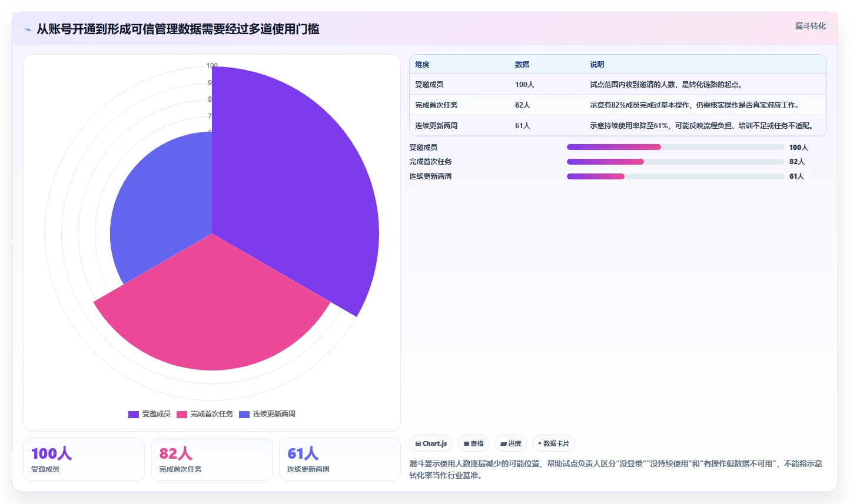Click the footnote paragraph starting 漏斗显示使用人数
The width and height of the screenshot is (850, 504).
616,469
